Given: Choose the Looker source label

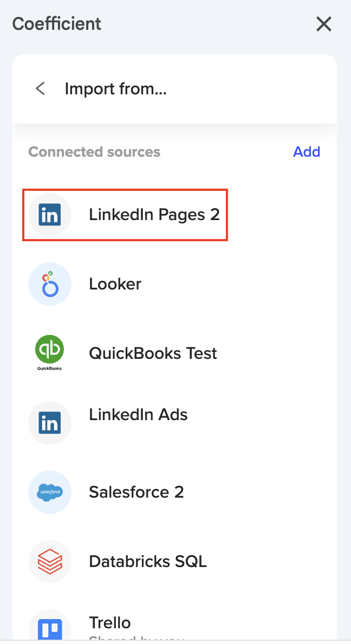Looking at the screenshot, I should pyautogui.click(x=115, y=284).
